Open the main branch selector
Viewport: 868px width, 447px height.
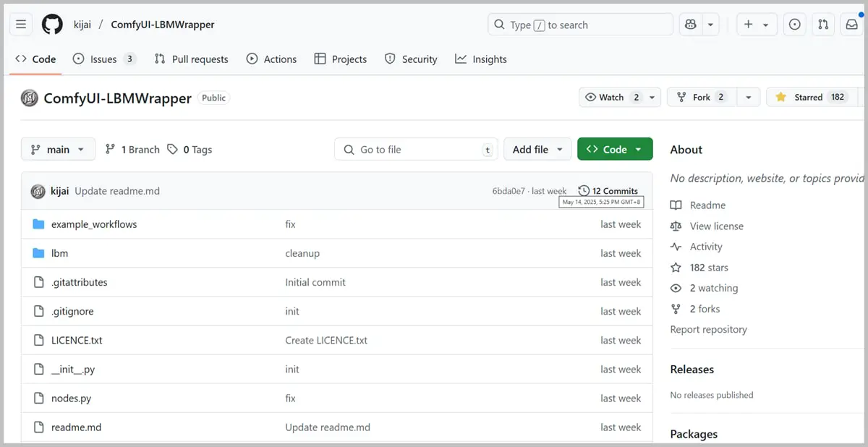[58, 149]
